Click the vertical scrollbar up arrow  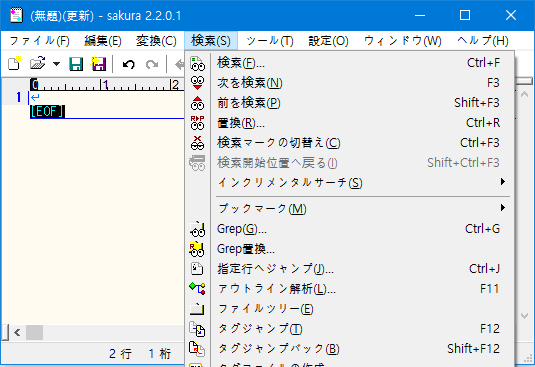point(524,95)
